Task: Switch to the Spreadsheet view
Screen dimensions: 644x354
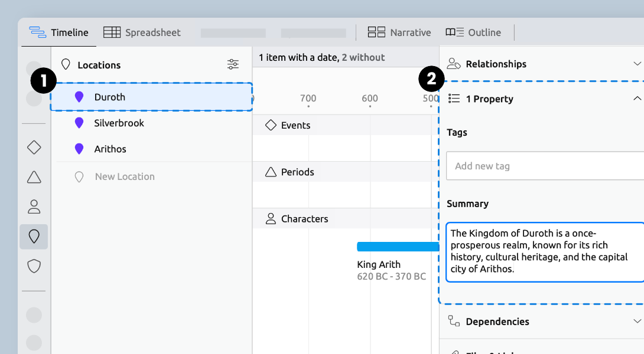Action: pyautogui.click(x=142, y=32)
